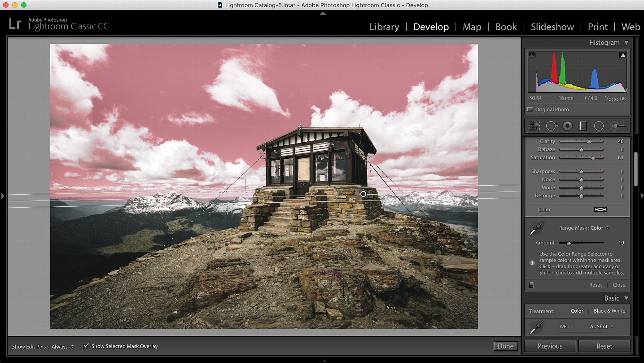Switch to the Library module
This screenshot has height=363, width=644.
point(384,27)
